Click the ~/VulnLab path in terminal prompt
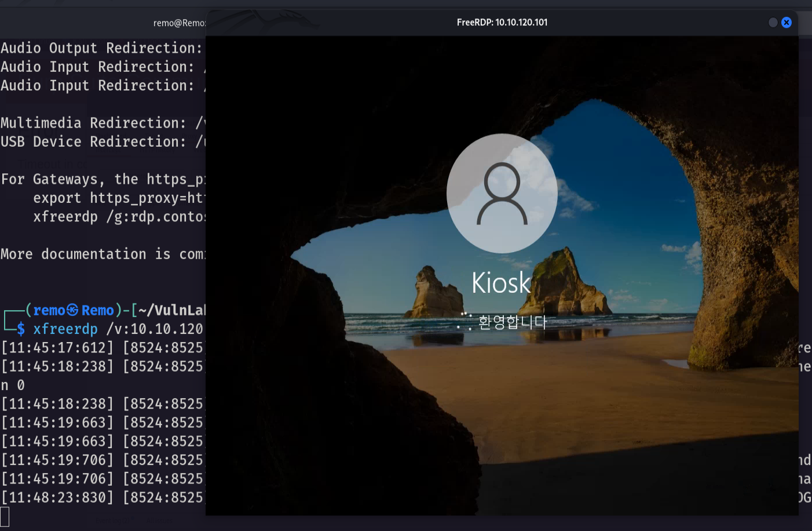This screenshot has height=531, width=812. (x=172, y=310)
